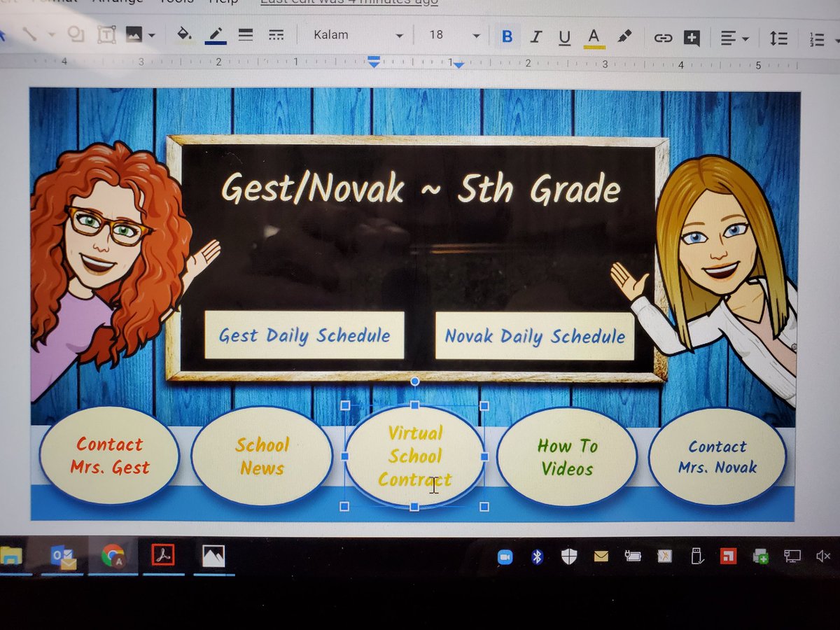Click the Insert image icon
This screenshot has width=840, height=630.
point(134,34)
